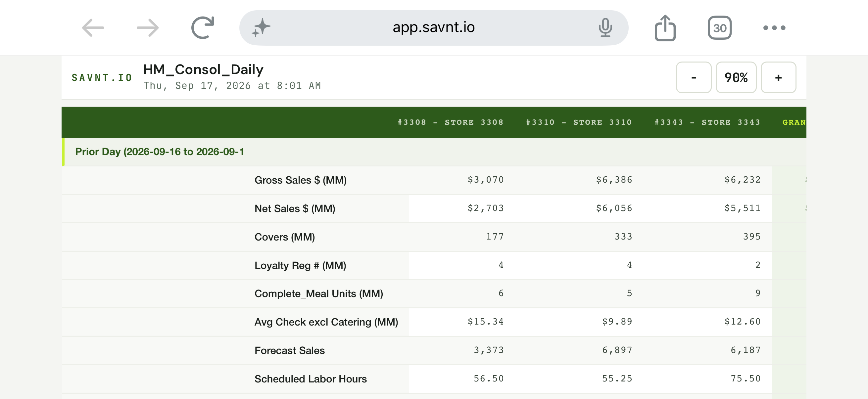Select the $6,056 net sales cell
The height and width of the screenshot is (399, 868).
pyautogui.click(x=614, y=208)
